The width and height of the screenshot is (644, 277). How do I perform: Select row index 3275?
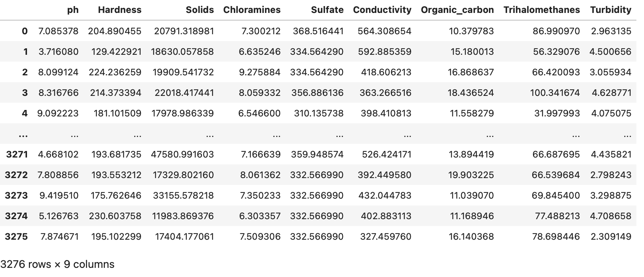(x=16, y=237)
